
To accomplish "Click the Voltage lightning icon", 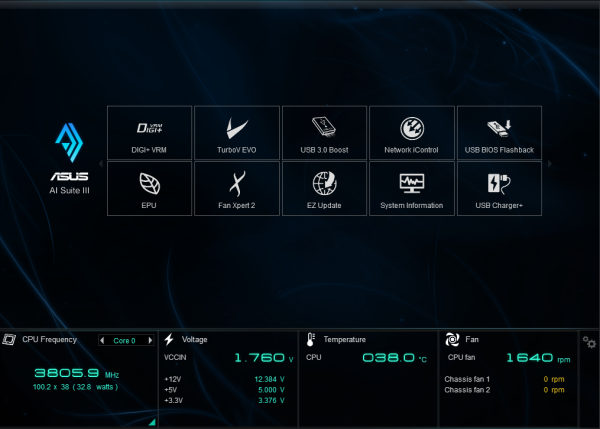I will [x=169, y=339].
